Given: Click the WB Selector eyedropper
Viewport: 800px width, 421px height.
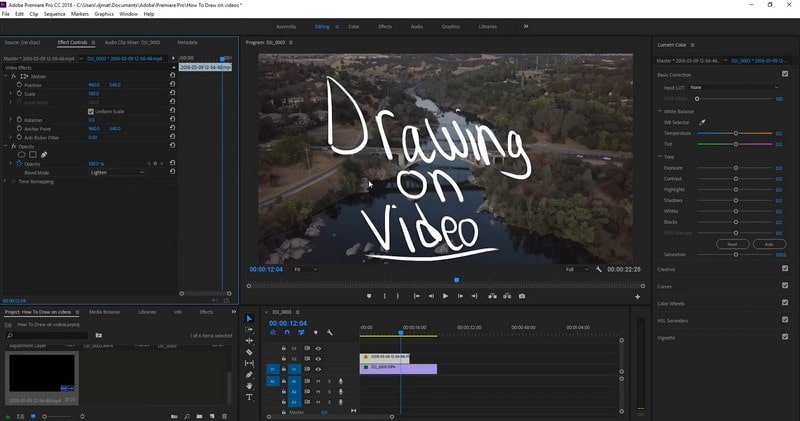Looking at the screenshot, I should point(702,121).
